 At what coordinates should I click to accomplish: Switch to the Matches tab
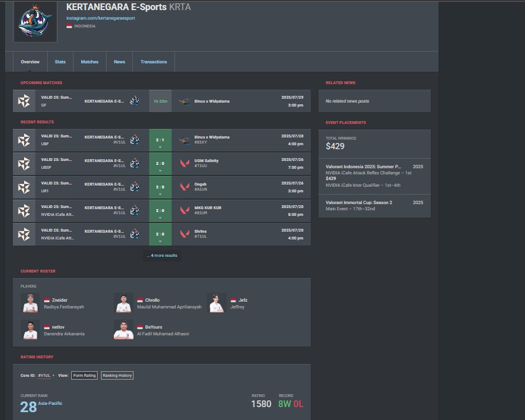(90, 62)
